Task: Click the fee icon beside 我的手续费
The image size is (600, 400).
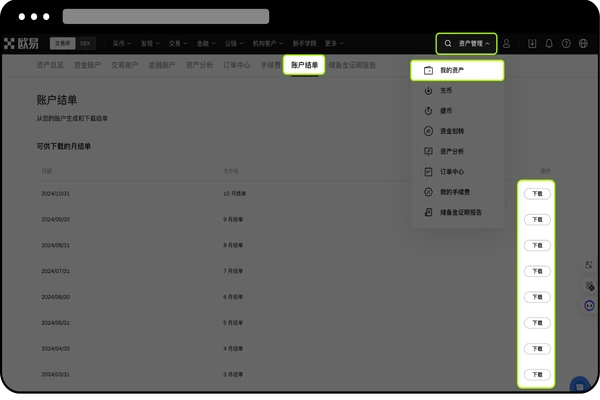Action: pyautogui.click(x=428, y=192)
